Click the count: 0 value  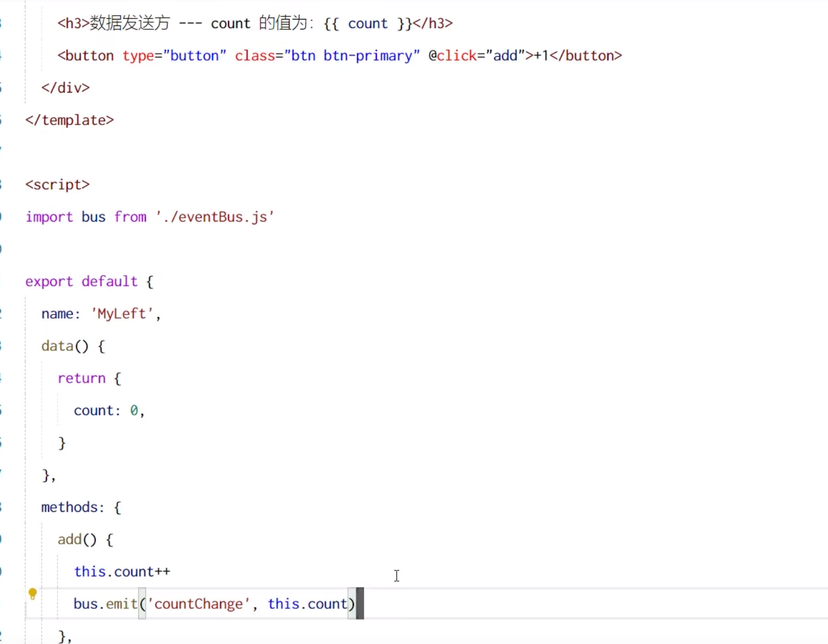[134, 411]
